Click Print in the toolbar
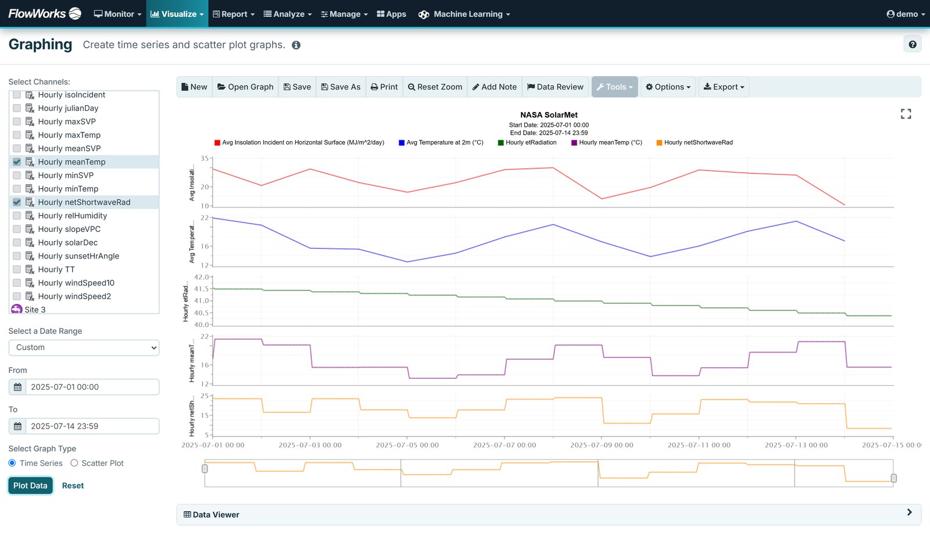This screenshot has height=560, width=930. (x=384, y=87)
